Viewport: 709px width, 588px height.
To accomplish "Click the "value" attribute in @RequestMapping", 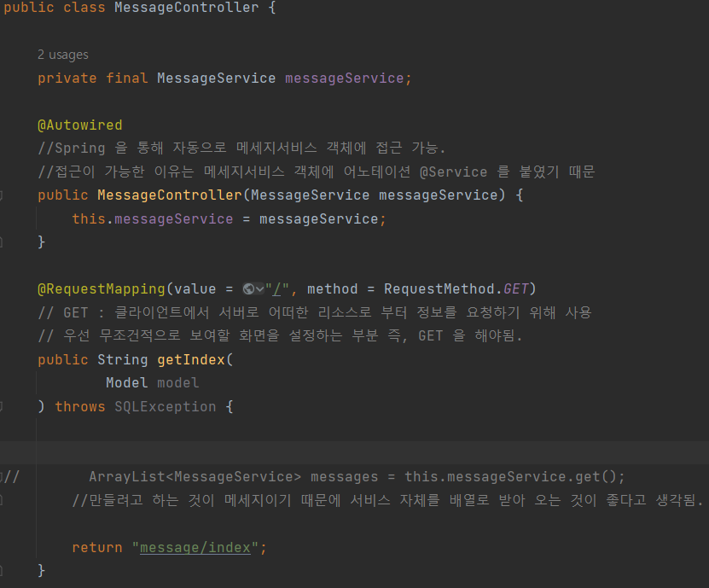I will 195,289.
